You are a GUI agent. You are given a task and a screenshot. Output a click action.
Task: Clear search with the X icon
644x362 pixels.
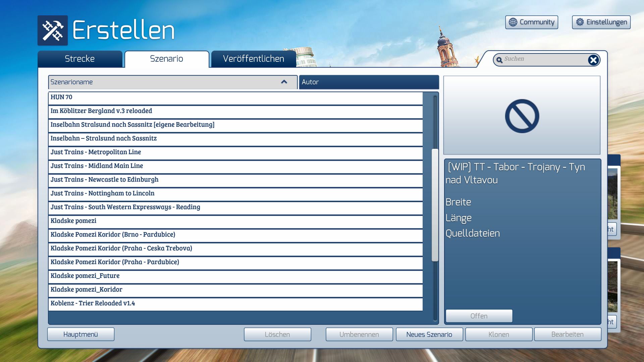point(593,60)
